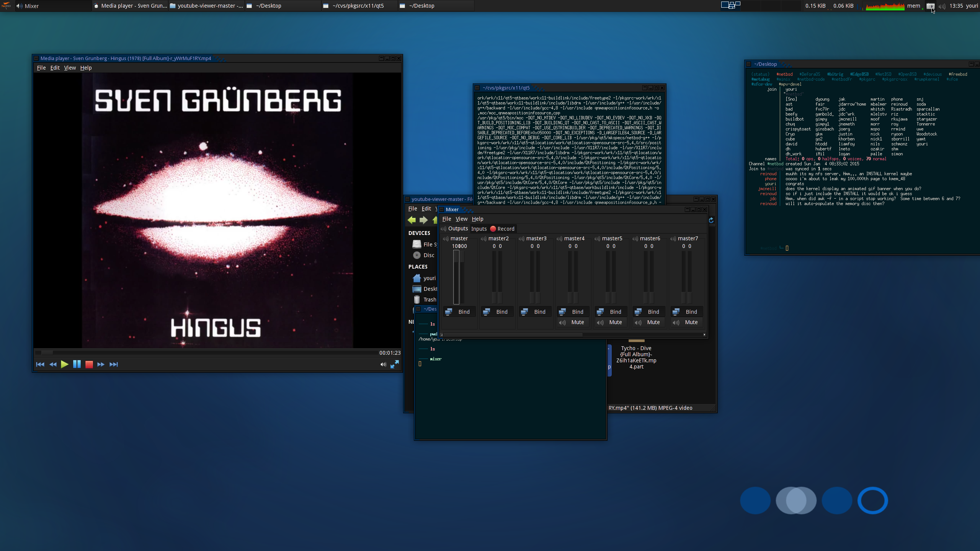Skip to previous track in Media player
980x551 pixels.
(40, 364)
